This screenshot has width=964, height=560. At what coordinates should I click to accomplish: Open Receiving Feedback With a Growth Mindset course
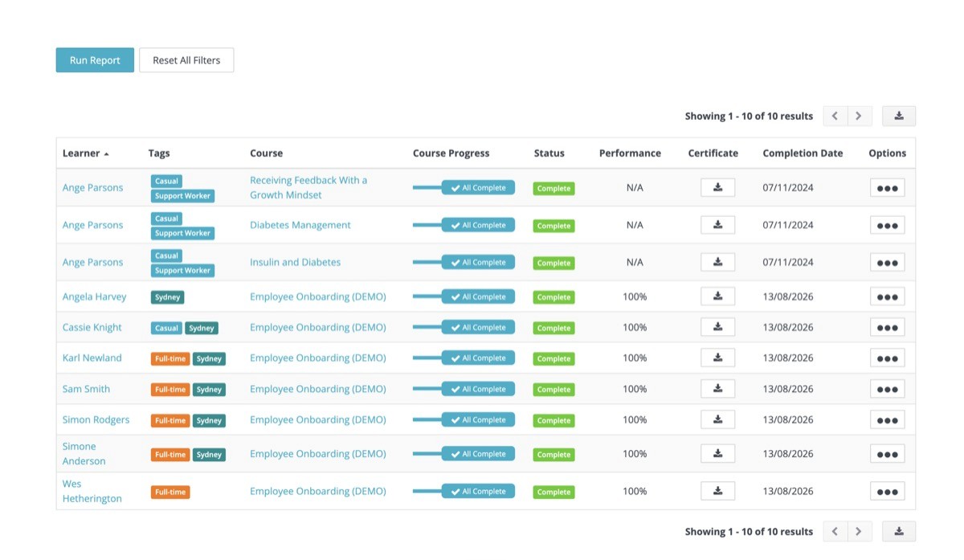click(308, 187)
